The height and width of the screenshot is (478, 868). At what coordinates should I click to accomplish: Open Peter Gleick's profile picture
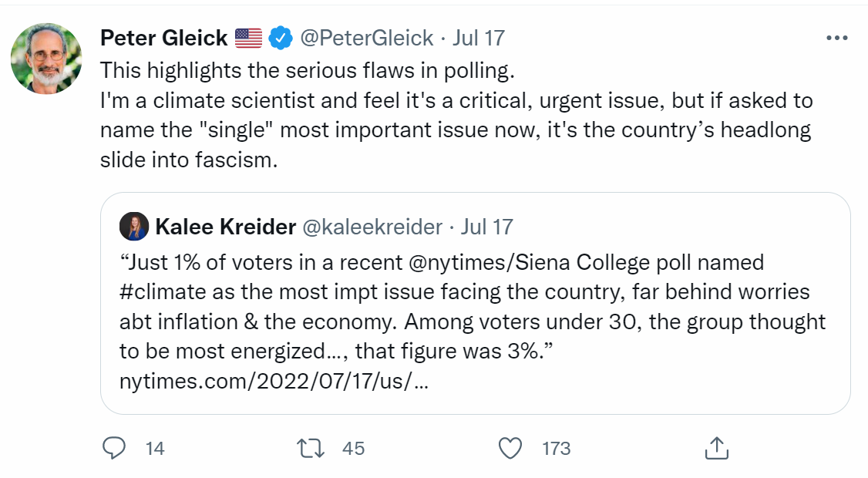click(x=46, y=58)
